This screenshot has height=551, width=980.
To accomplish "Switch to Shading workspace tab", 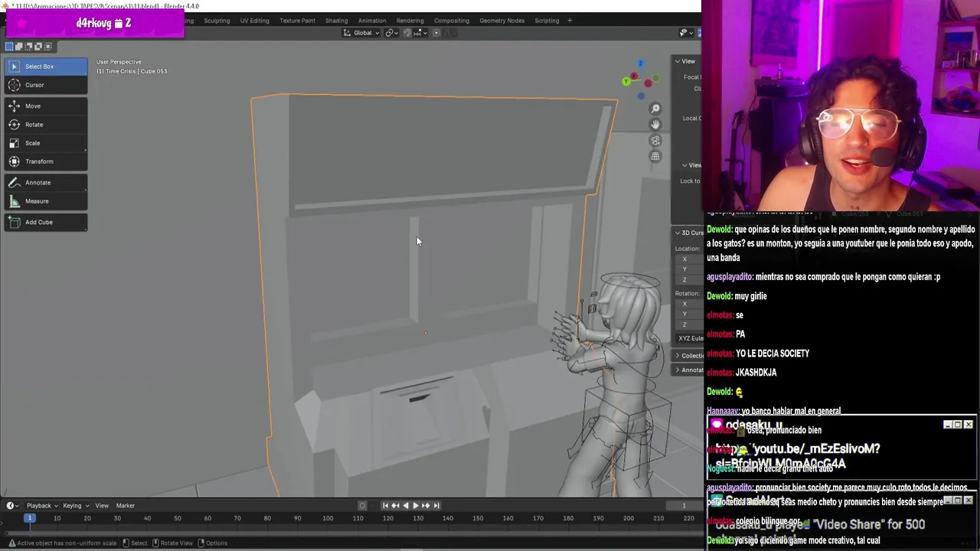I will point(336,21).
